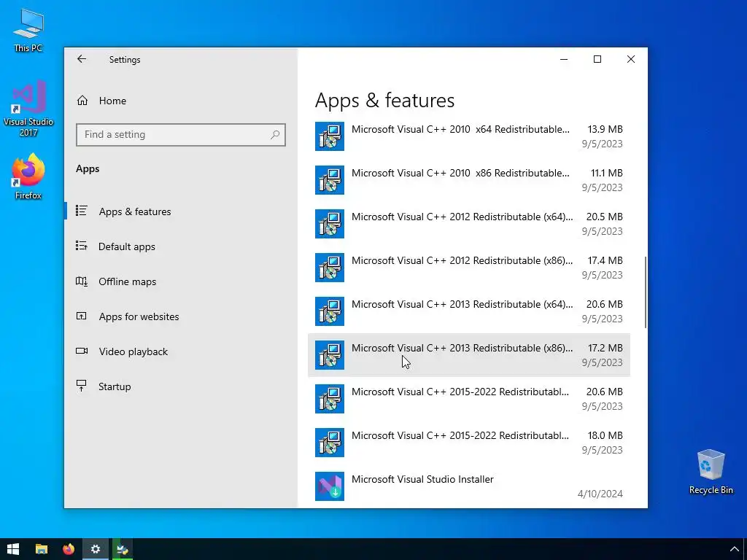This screenshot has width=747, height=560.
Task: Click installer icon of Visual C++ 2010 x64
Action: (330, 136)
